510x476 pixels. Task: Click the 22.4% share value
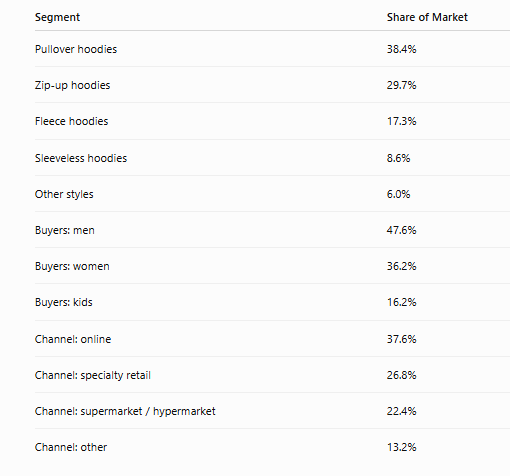[x=401, y=411]
